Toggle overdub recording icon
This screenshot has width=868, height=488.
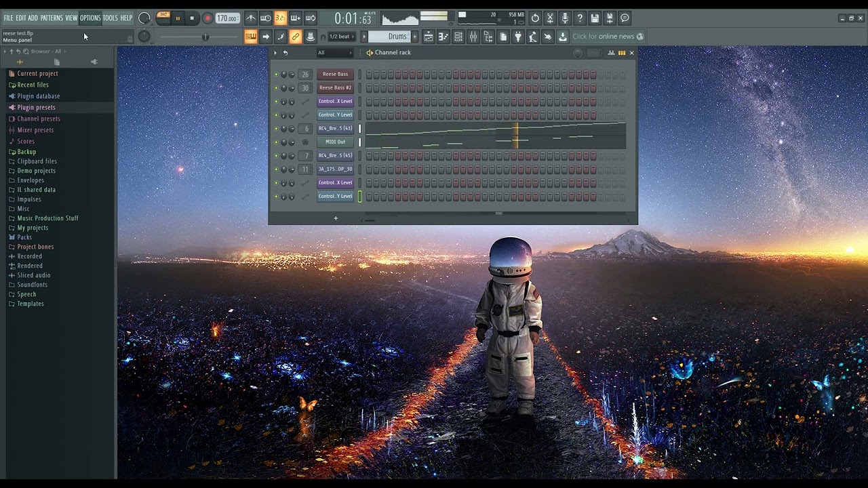click(x=296, y=18)
